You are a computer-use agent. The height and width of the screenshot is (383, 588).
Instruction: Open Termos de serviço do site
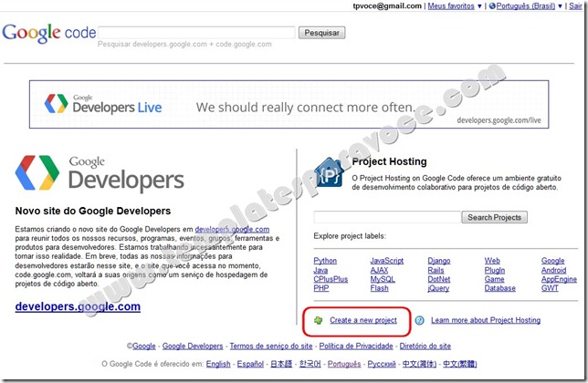pos(271,346)
